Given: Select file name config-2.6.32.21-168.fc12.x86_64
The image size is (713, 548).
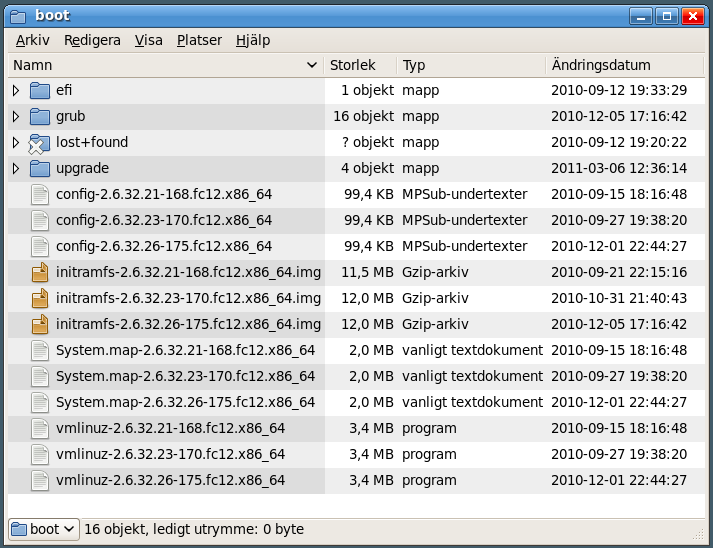Looking at the screenshot, I should pos(164,195).
